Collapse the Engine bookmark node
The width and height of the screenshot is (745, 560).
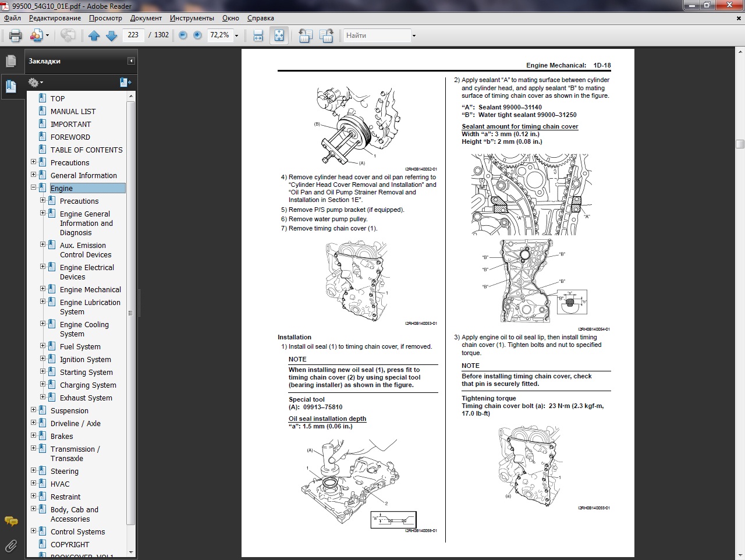(33, 187)
